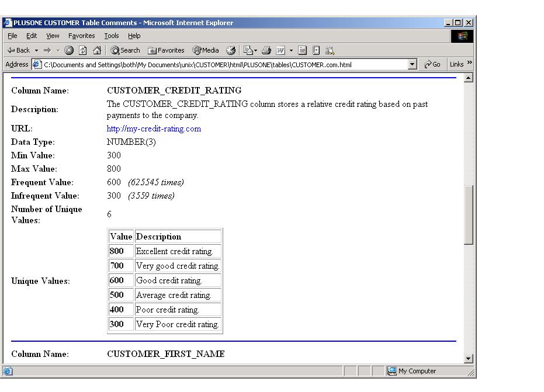Open the Edit menu
544x392 pixels.
click(x=32, y=36)
